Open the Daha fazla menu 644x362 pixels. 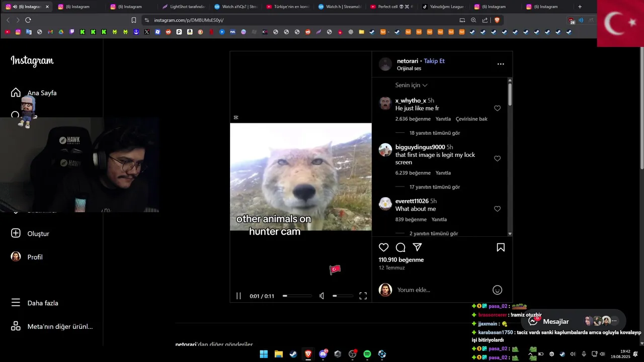pyautogui.click(x=35, y=303)
